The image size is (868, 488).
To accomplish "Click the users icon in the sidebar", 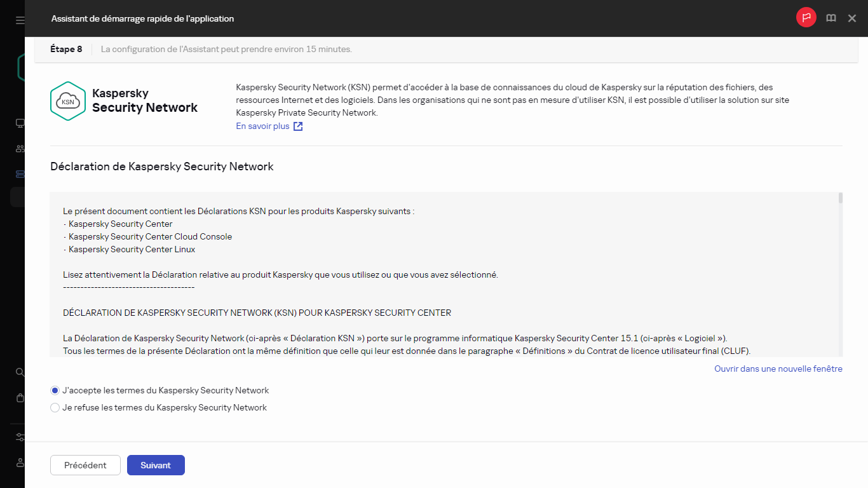I will [19, 148].
